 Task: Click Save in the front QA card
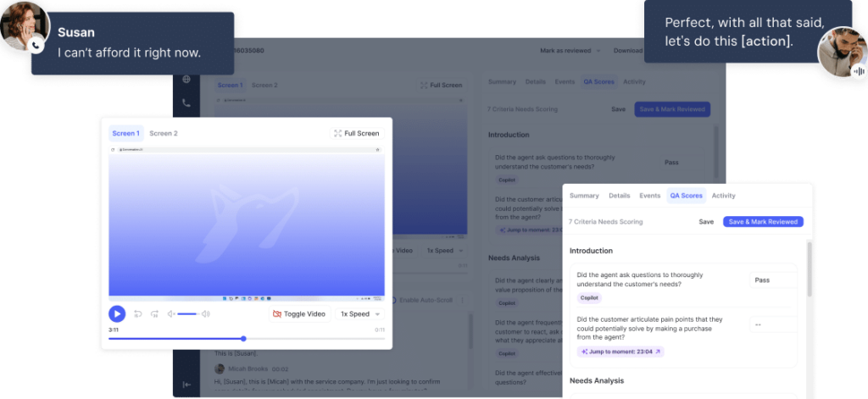pos(706,221)
